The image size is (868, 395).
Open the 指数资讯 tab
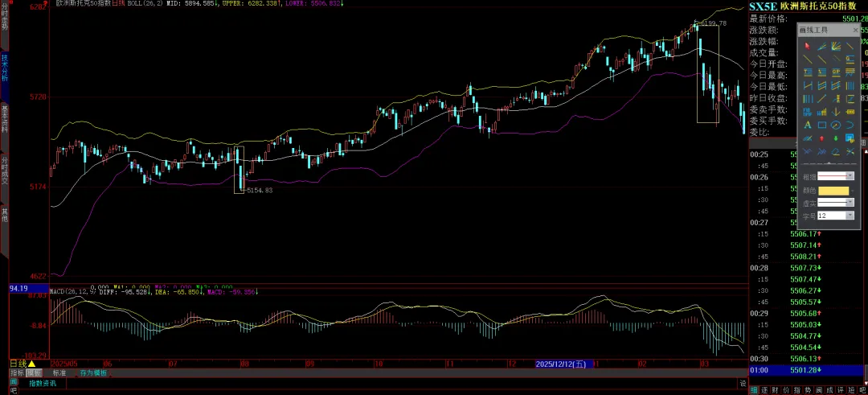[43, 383]
